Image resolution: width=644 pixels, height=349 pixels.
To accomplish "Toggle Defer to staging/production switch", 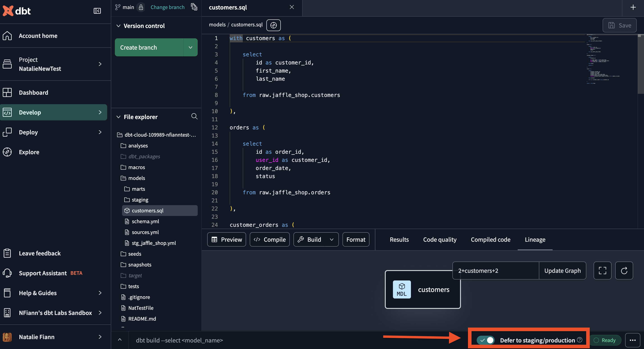I will pyautogui.click(x=485, y=340).
